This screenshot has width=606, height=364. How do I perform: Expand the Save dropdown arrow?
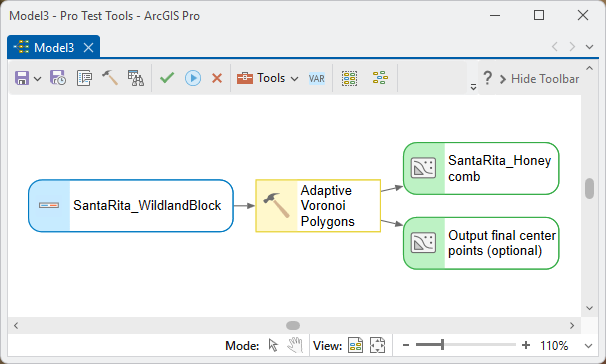[x=37, y=79]
